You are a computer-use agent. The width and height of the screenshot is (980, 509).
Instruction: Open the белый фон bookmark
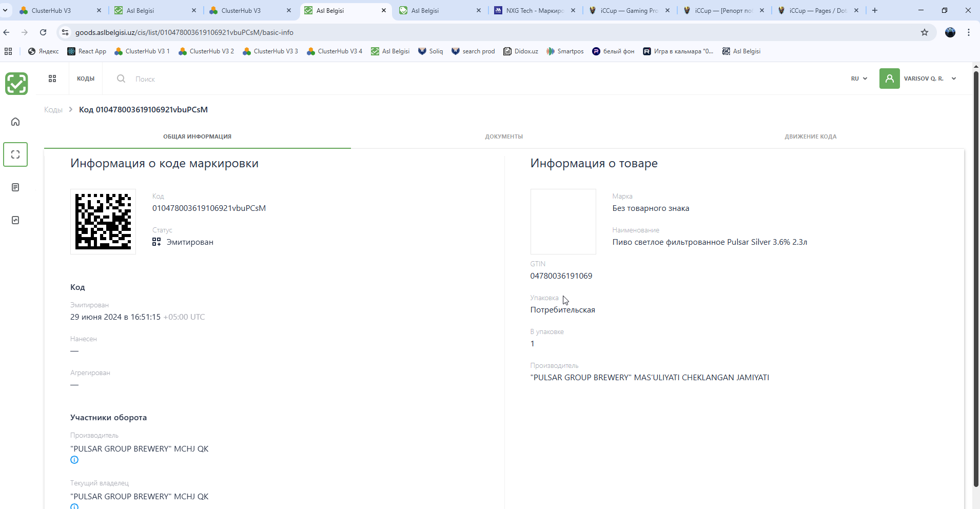[613, 51]
